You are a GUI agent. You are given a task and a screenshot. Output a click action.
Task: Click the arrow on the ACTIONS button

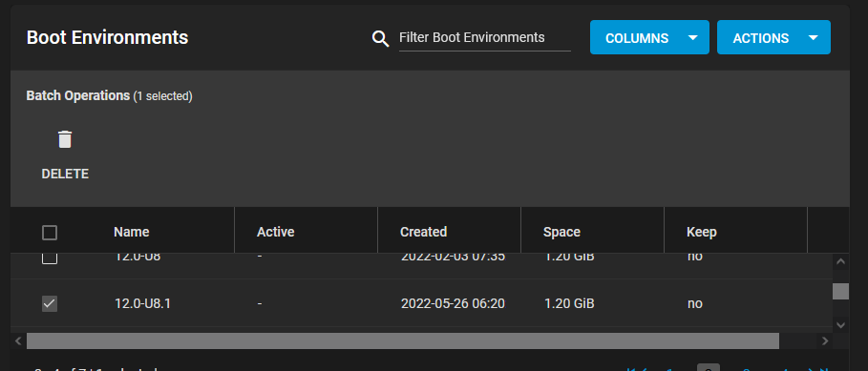[813, 37]
